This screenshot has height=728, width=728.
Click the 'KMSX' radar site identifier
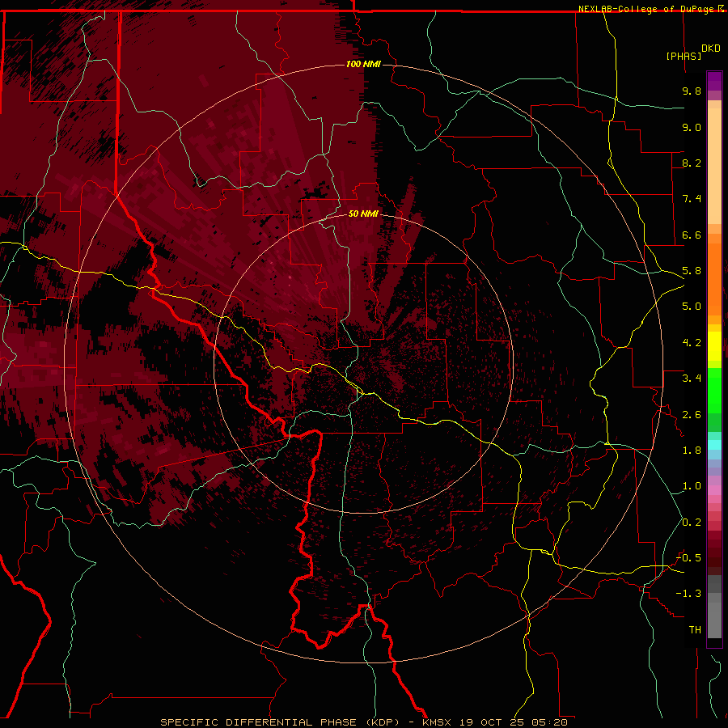(437, 722)
